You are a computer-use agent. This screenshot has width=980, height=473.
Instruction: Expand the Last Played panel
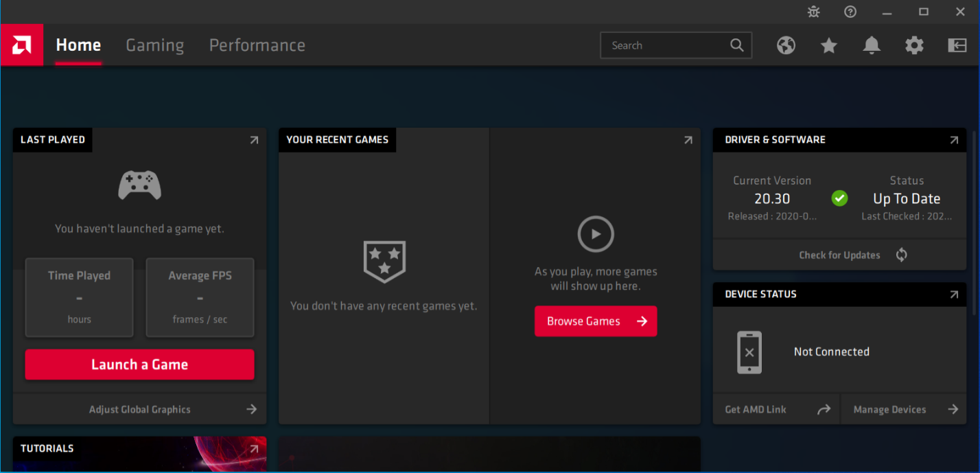click(254, 140)
